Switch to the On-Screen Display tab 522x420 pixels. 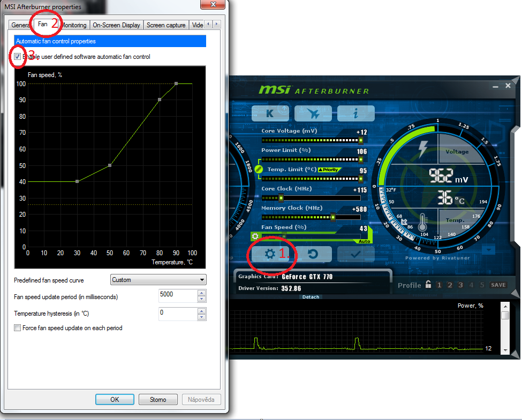117,25
